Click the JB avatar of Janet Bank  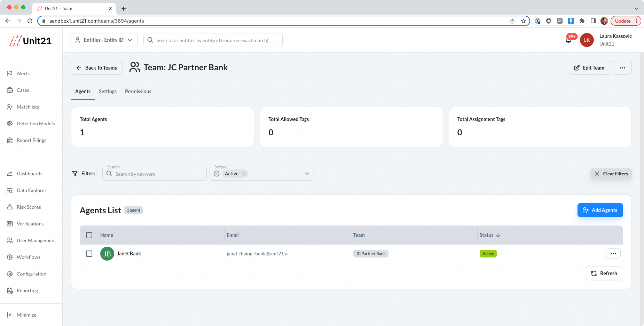click(107, 254)
